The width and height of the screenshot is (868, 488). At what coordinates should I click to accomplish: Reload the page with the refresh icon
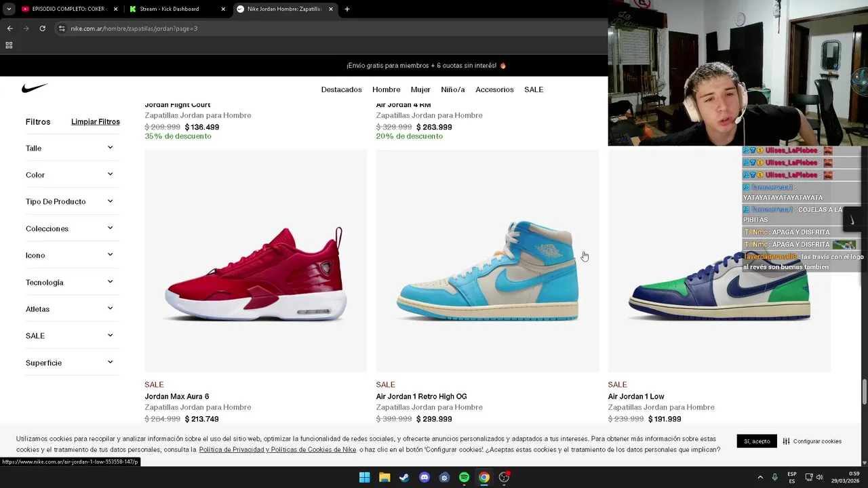42,28
